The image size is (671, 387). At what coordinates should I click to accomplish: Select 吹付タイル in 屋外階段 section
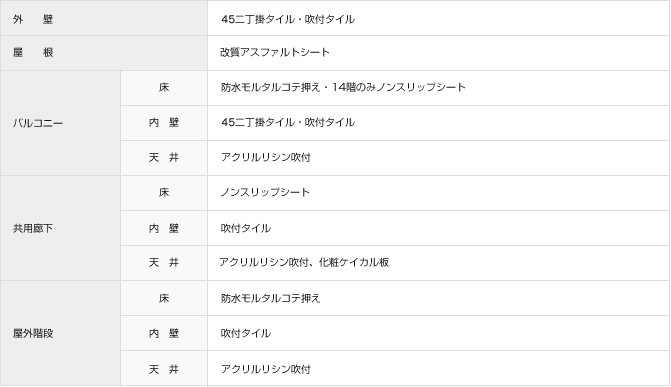click(246, 333)
